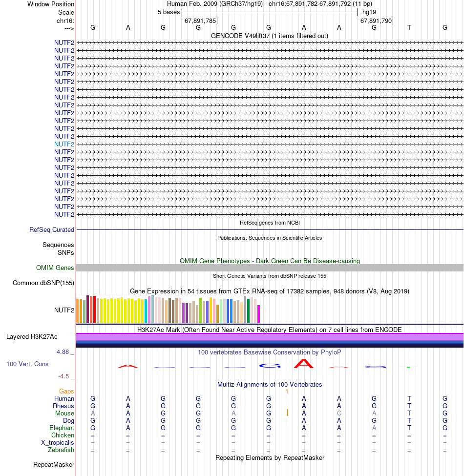The height and width of the screenshot is (476, 464).
Task: Open Short Genetic Variants from dbSNP title
Action: coord(270,276)
